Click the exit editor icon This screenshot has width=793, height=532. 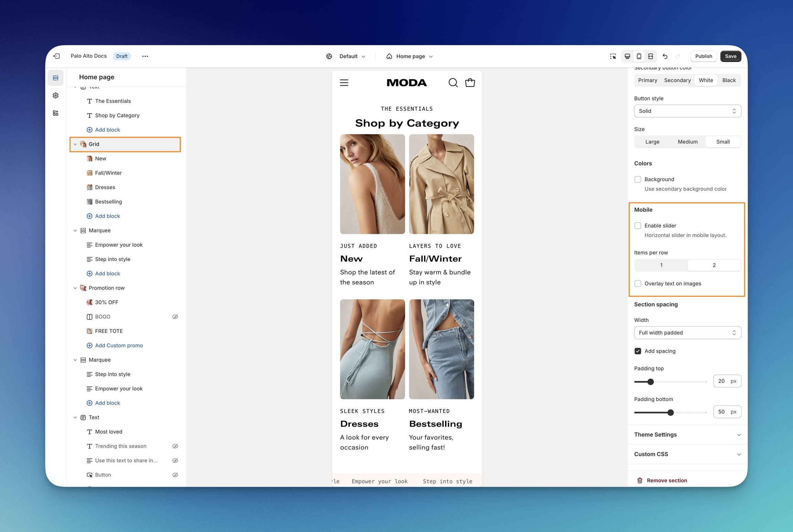[x=56, y=56]
